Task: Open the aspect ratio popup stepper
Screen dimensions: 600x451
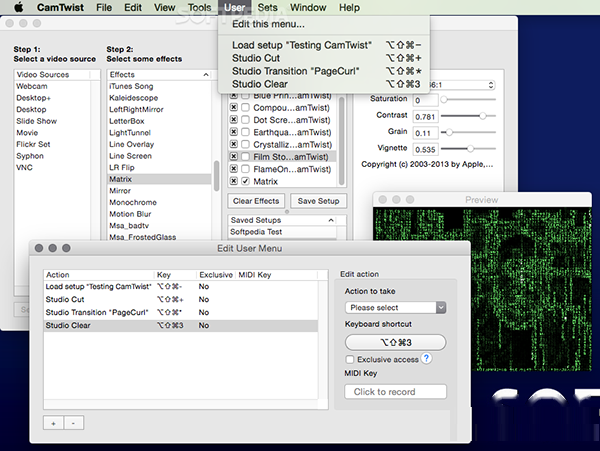Action: pyautogui.click(x=491, y=85)
